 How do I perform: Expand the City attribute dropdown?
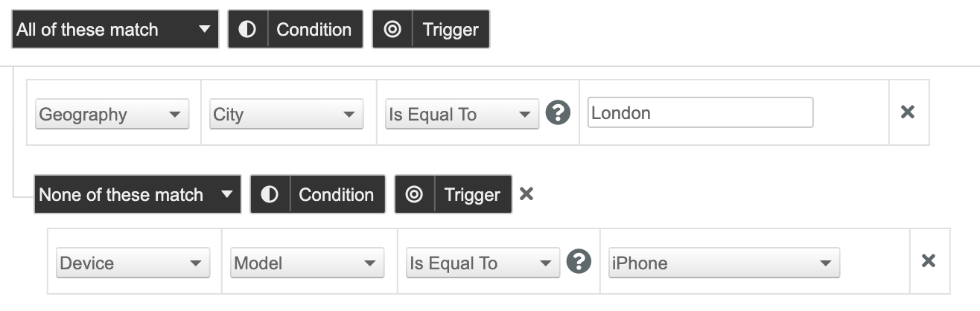point(286,115)
